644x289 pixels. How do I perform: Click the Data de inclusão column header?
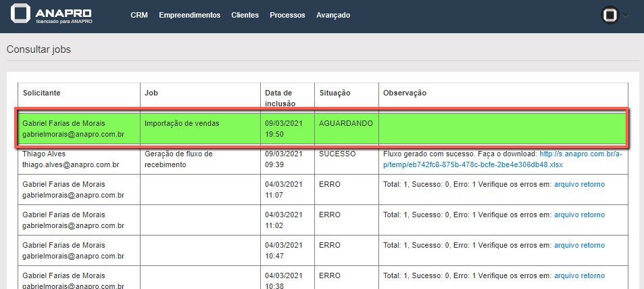point(280,97)
